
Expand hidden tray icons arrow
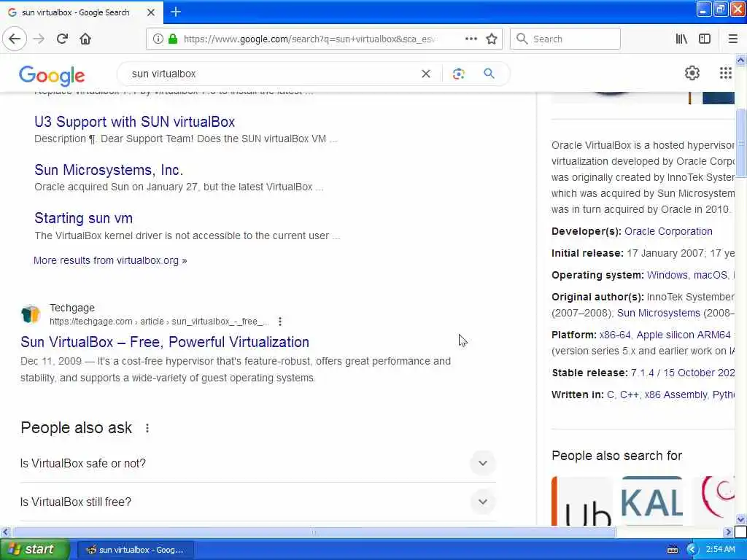692,550
